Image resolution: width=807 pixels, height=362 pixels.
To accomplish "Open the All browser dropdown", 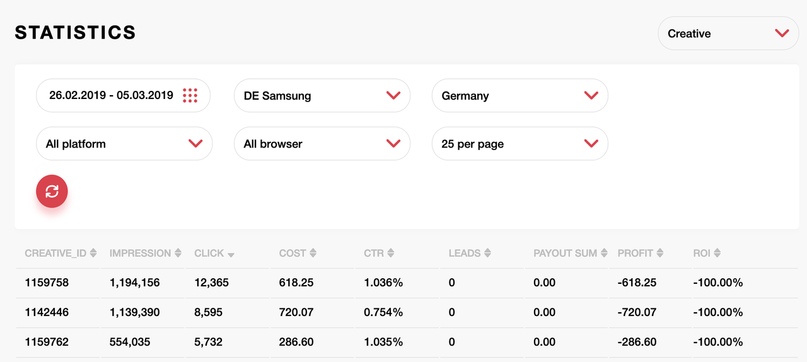I will pos(322,144).
